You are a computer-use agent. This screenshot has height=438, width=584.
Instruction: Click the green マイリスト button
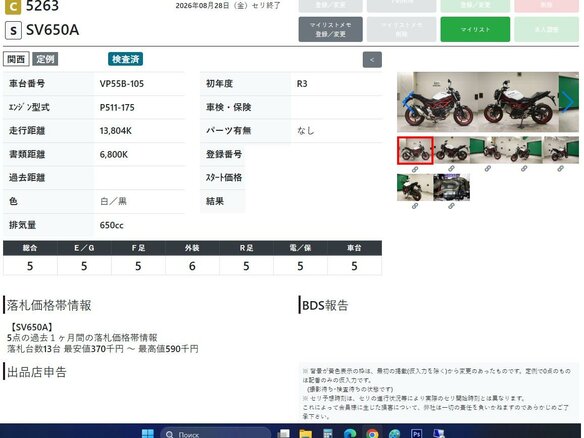point(475,29)
